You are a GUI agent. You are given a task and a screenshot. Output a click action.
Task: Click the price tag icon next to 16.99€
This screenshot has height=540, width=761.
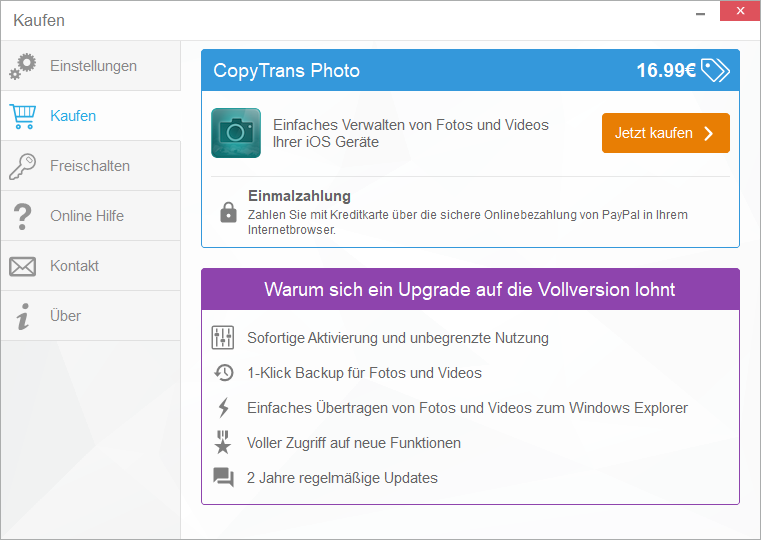pos(715,71)
